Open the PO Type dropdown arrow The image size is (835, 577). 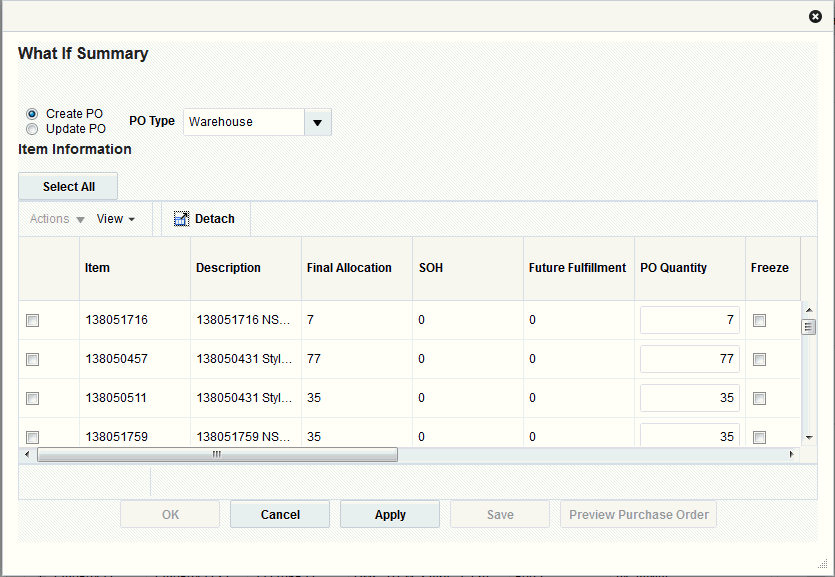pyautogui.click(x=317, y=121)
